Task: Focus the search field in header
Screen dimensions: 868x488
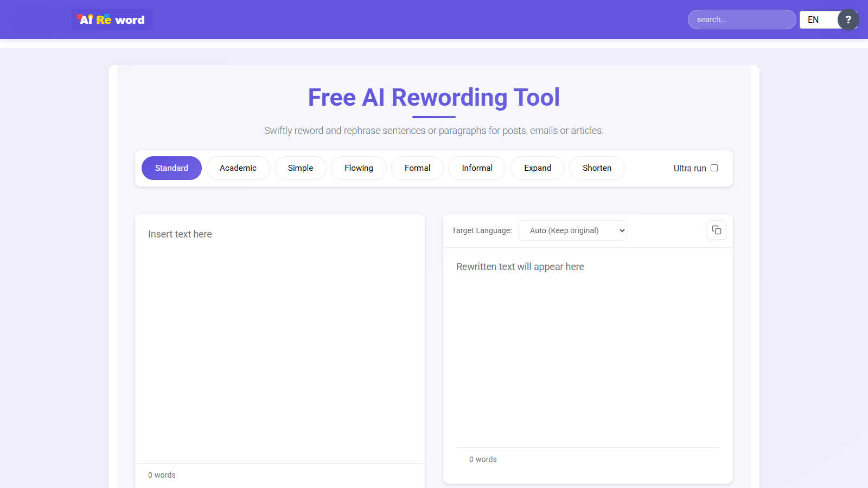Action: point(742,20)
